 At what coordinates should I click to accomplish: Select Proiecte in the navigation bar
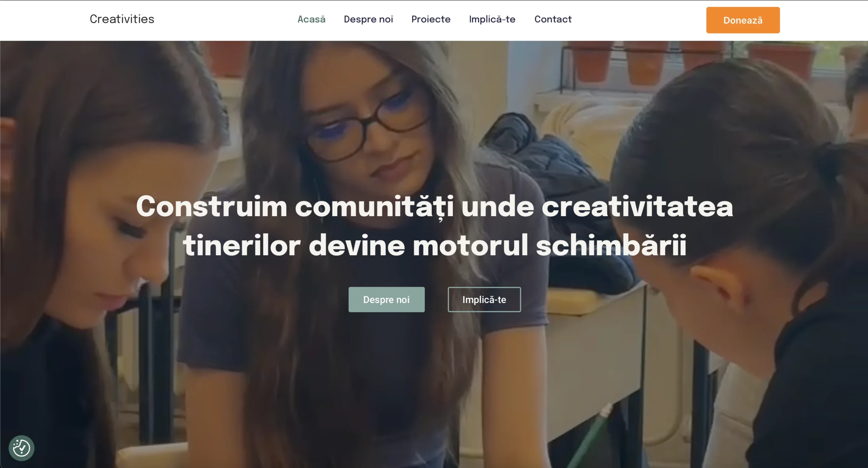[x=431, y=19]
